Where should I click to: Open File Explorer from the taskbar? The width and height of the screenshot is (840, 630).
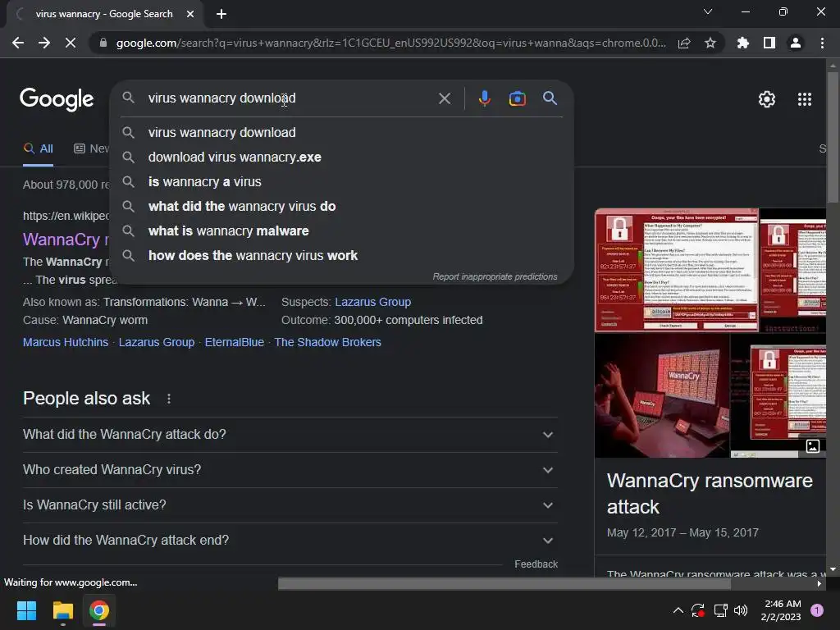pos(62,610)
